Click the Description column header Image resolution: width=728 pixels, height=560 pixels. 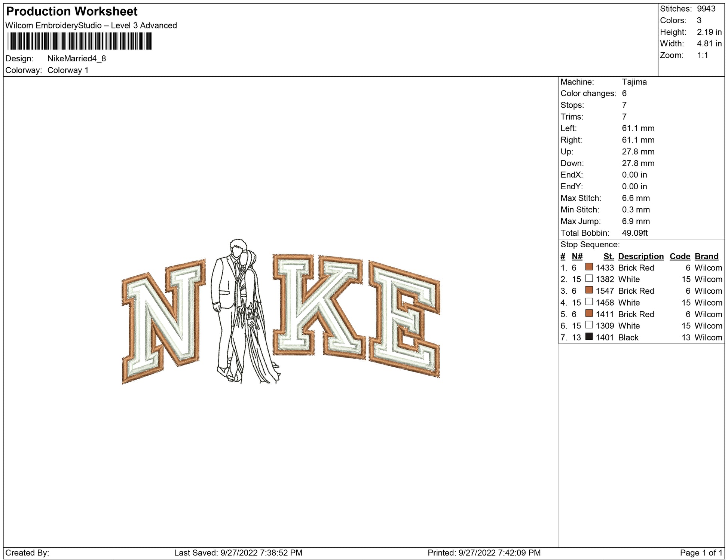640,256
